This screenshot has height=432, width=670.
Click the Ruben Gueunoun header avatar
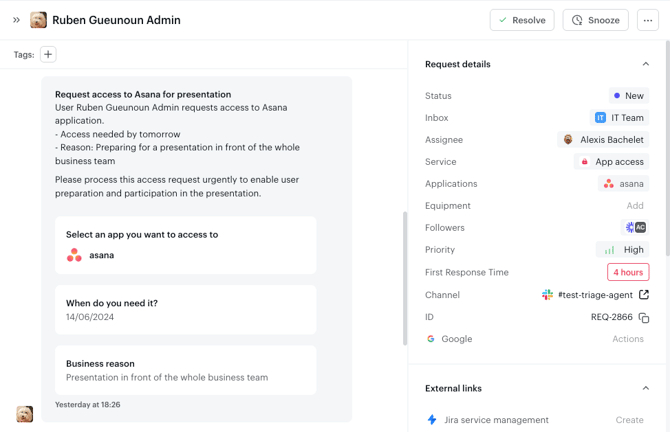click(39, 20)
